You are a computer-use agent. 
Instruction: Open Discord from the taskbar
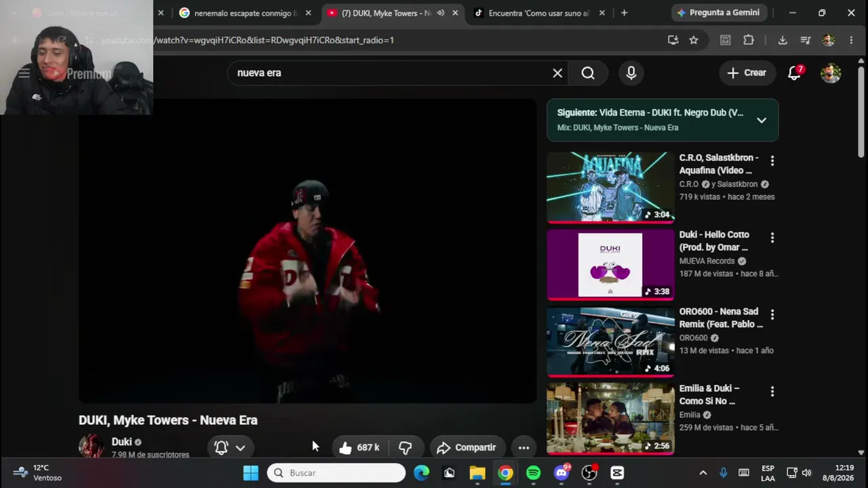tap(561, 473)
